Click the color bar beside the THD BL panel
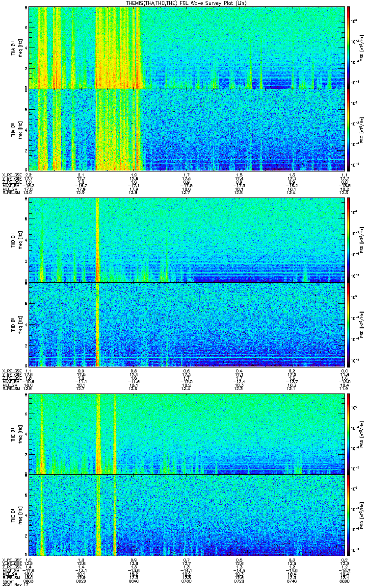 (x=348, y=240)
